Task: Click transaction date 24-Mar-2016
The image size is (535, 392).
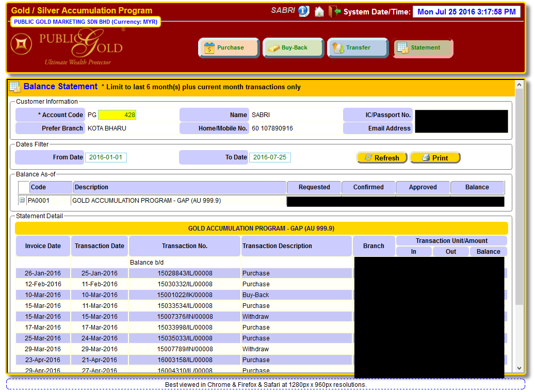Action: tap(100, 338)
